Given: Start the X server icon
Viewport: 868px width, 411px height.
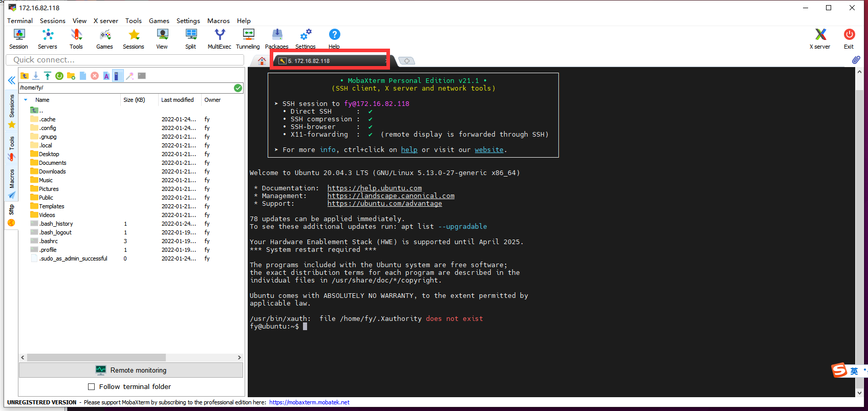Looking at the screenshot, I should 820,39.
